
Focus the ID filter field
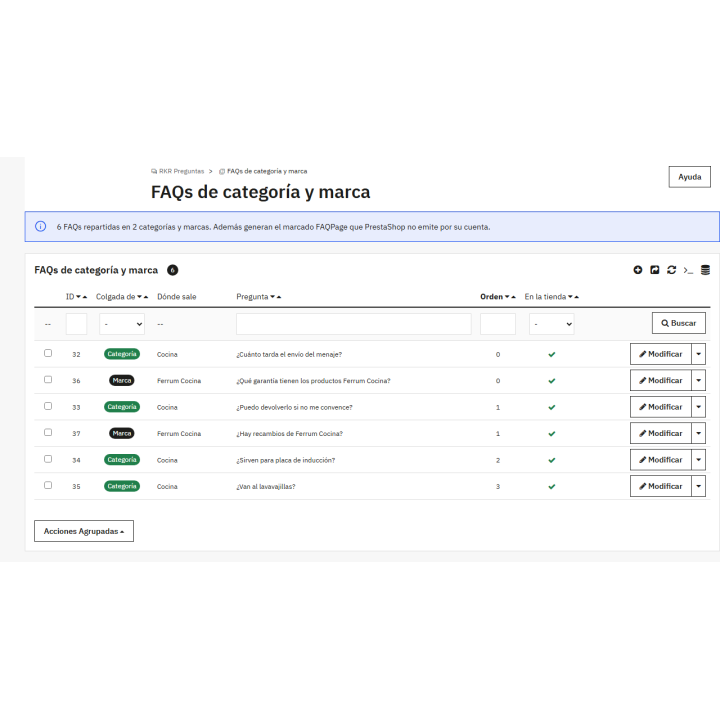click(76, 324)
